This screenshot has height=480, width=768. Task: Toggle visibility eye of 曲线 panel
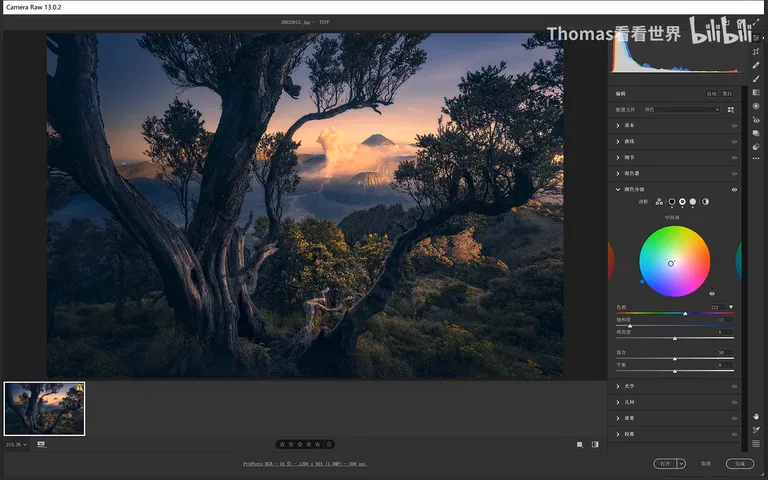pos(734,142)
